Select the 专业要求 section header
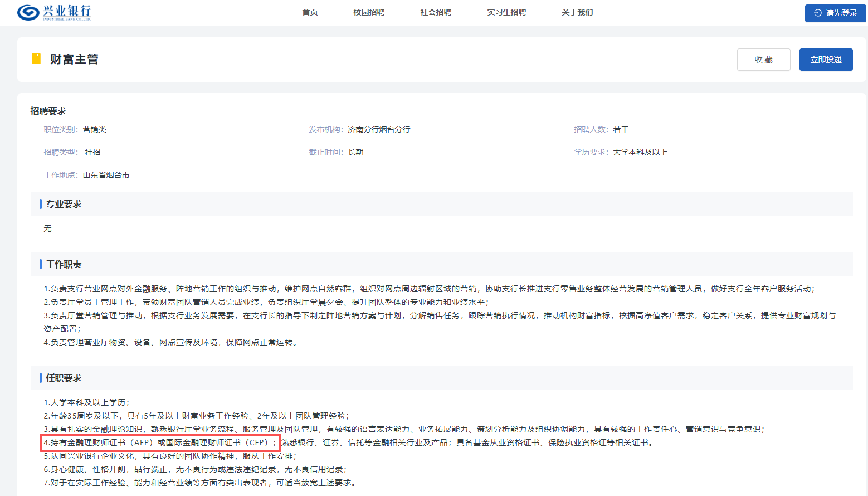The height and width of the screenshot is (496, 868). tap(64, 204)
